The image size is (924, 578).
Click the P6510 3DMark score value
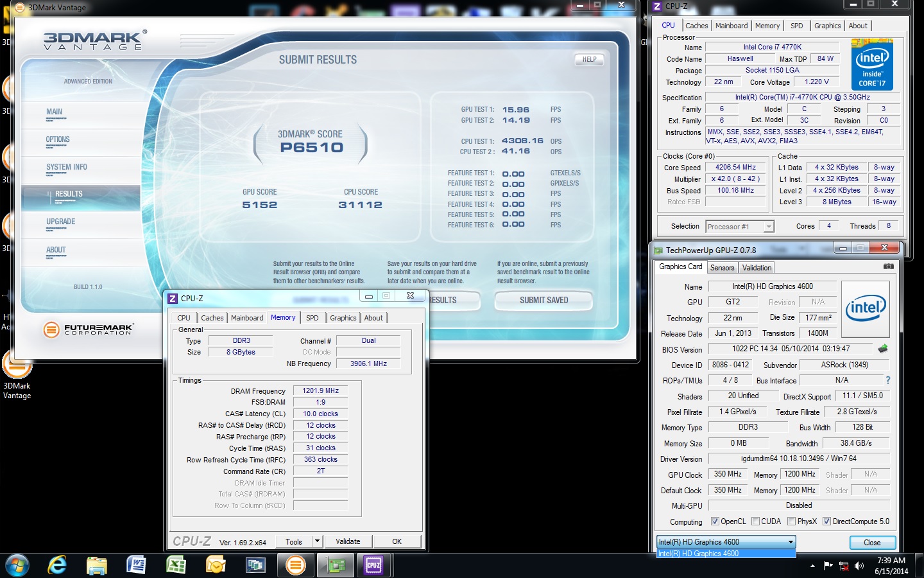[x=312, y=148]
